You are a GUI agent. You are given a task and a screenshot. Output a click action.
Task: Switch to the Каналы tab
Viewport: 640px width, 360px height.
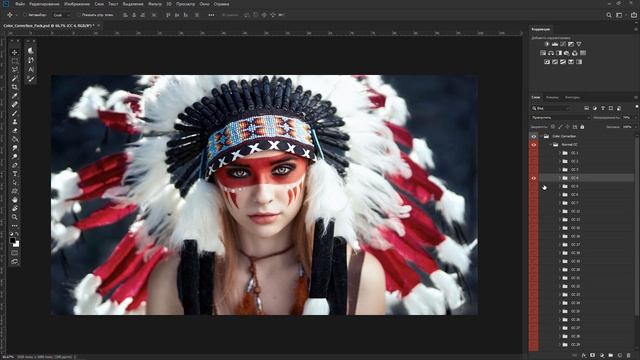click(552, 98)
